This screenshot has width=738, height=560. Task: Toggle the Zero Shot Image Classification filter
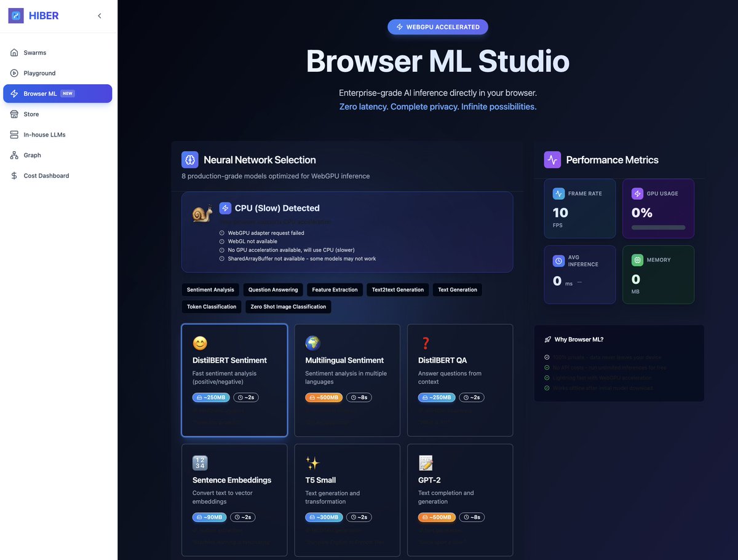coord(288,306)
